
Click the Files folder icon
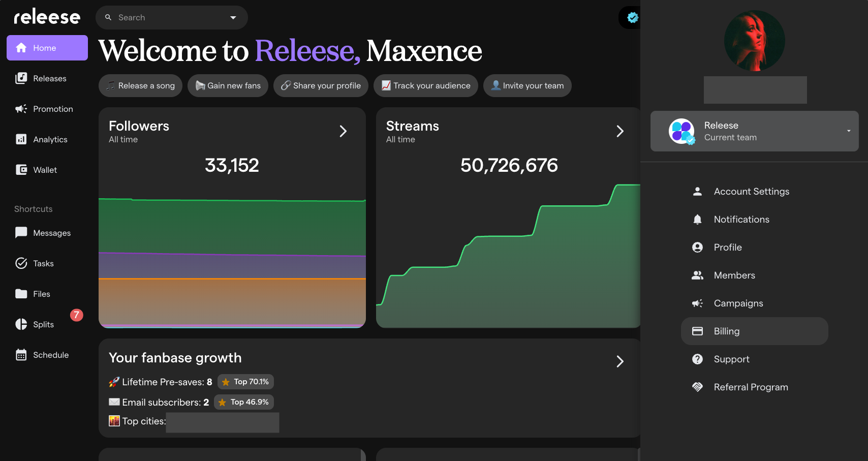pyautogui.click(x=21, y=294)
